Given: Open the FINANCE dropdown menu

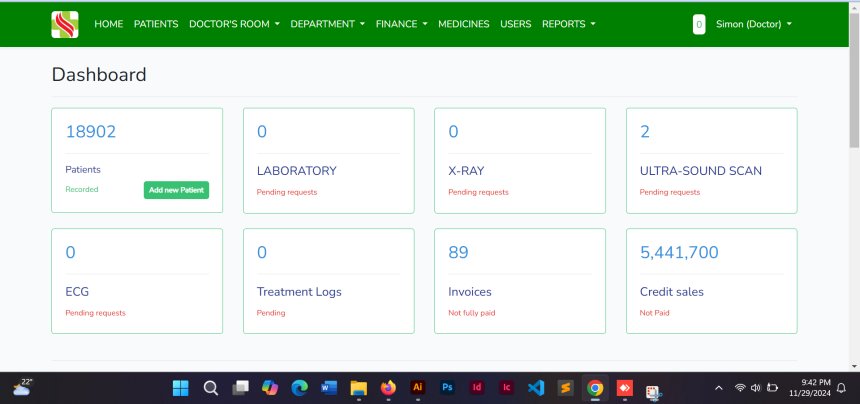Looking at the screenshot, I should (x=401, y=24).
